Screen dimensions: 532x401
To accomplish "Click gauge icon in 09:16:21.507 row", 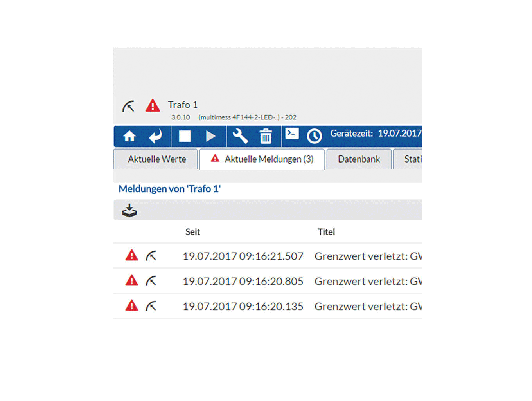I will [x=151, y=256].
